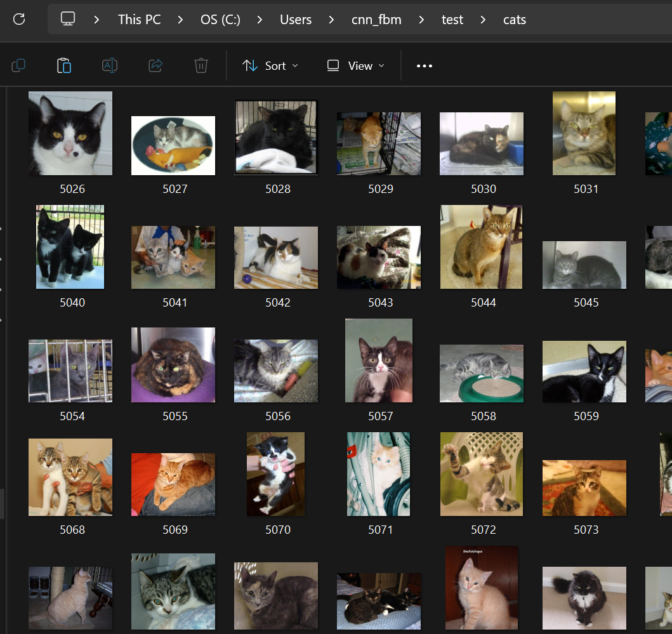Viewport: 672px width, 634px height.
Task: Click the Copy icon in toolbar
Action: click(x=18, y=65)
